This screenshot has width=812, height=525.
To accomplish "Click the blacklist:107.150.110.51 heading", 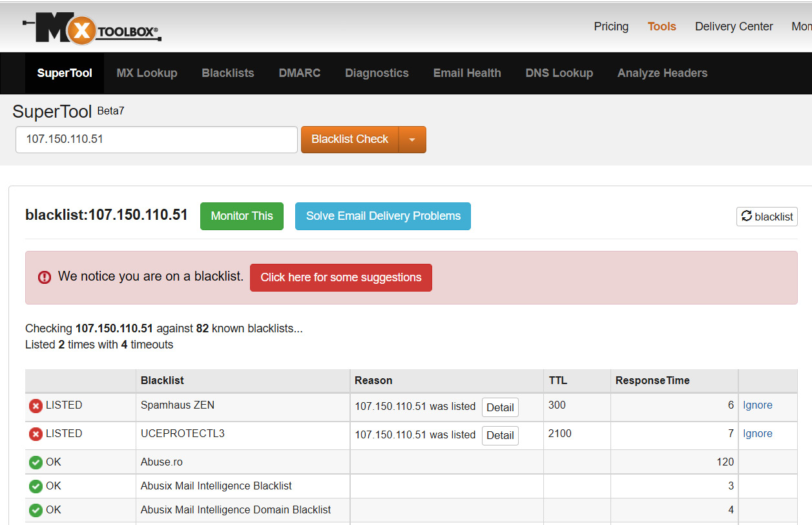I will pos(107,215).
